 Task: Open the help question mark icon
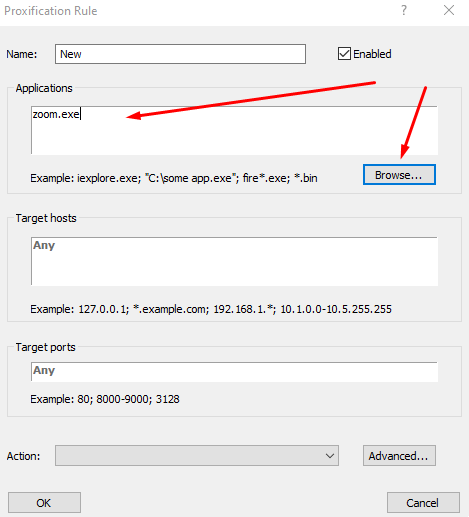click(x=404, y=10)
